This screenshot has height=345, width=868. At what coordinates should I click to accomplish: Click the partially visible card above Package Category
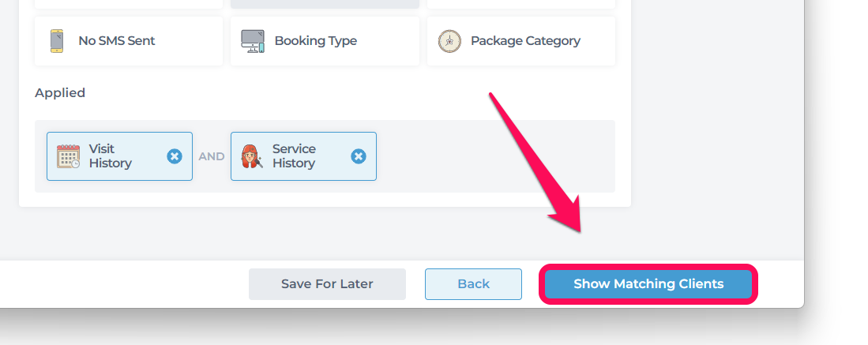click(x=521, y=4)
